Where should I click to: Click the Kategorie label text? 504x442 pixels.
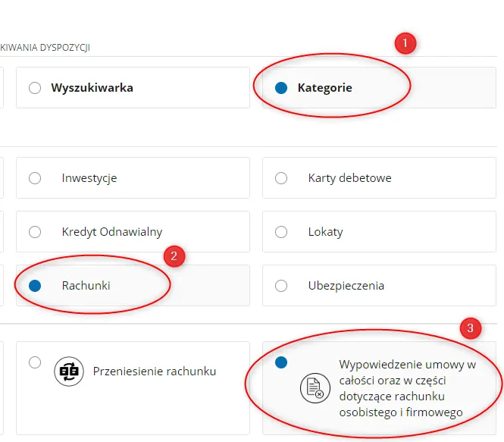(x=324, y=88)
